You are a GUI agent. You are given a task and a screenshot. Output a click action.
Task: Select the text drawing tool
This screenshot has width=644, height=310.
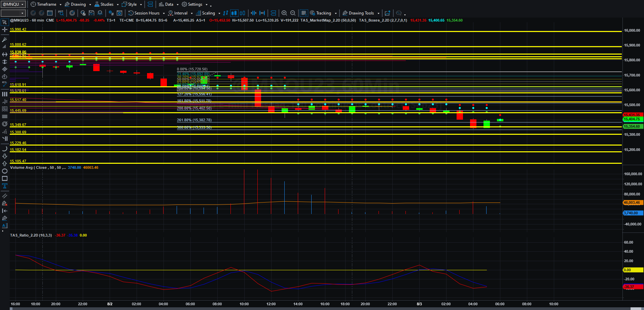click(x=5, y=186)
